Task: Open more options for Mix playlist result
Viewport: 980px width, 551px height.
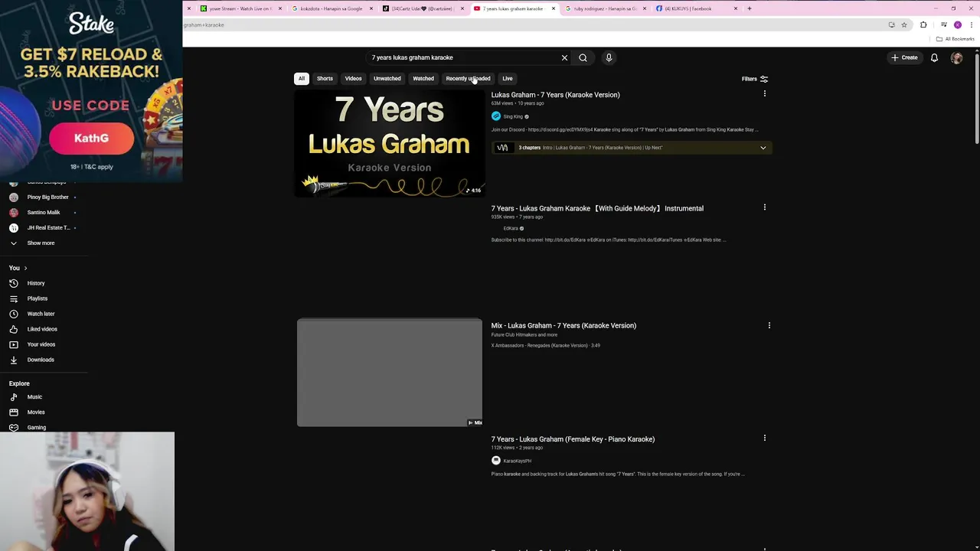Action: pos(769,325)
